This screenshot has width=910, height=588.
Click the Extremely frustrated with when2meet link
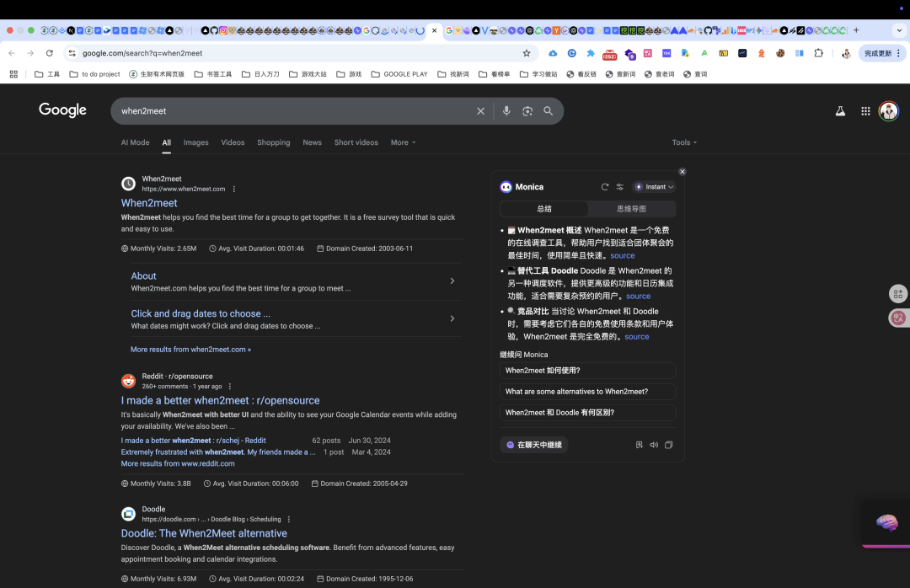point(217,452)
